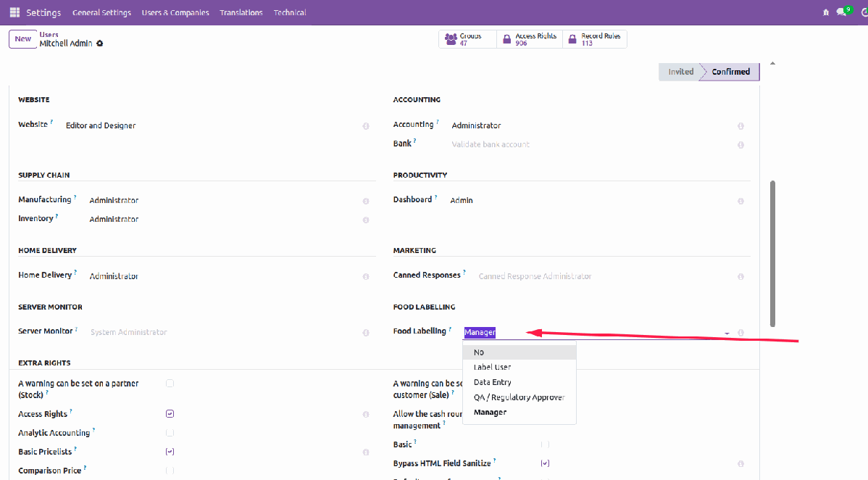Click the info icon in Website row
Viewport: 868px width, 480px height.
(x=366, y=126)
